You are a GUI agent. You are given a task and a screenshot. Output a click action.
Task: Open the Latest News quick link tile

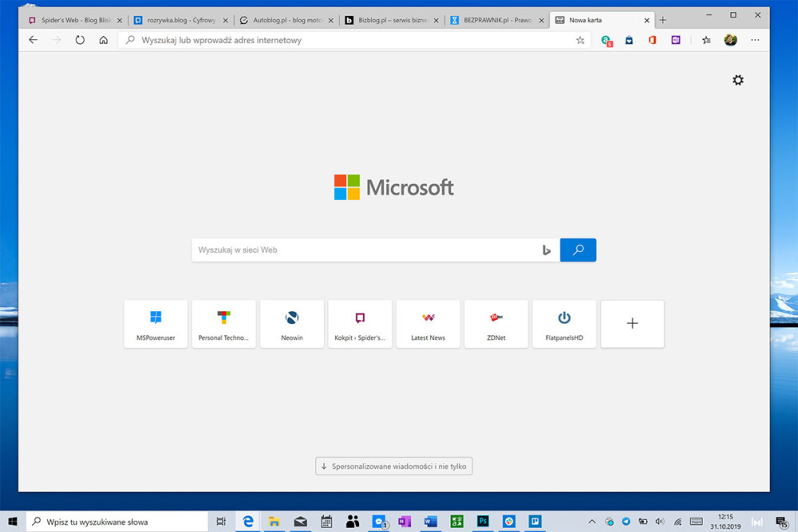pyautogui.click(x=428, y=324)
